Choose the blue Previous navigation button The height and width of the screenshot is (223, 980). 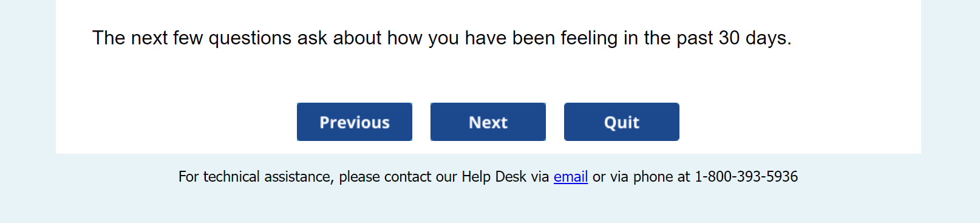(x=354, y=122)
